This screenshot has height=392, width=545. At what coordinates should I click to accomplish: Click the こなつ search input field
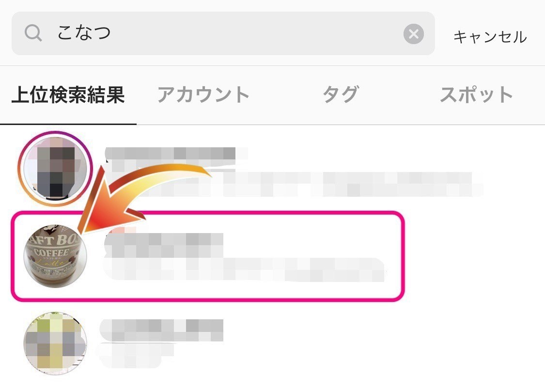pos(223,33)
